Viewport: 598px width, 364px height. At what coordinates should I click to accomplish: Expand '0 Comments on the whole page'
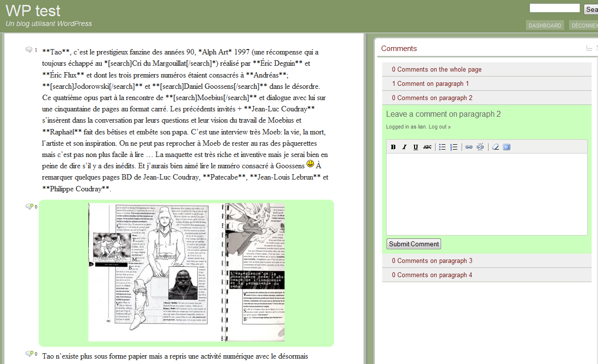coord(487,70)
